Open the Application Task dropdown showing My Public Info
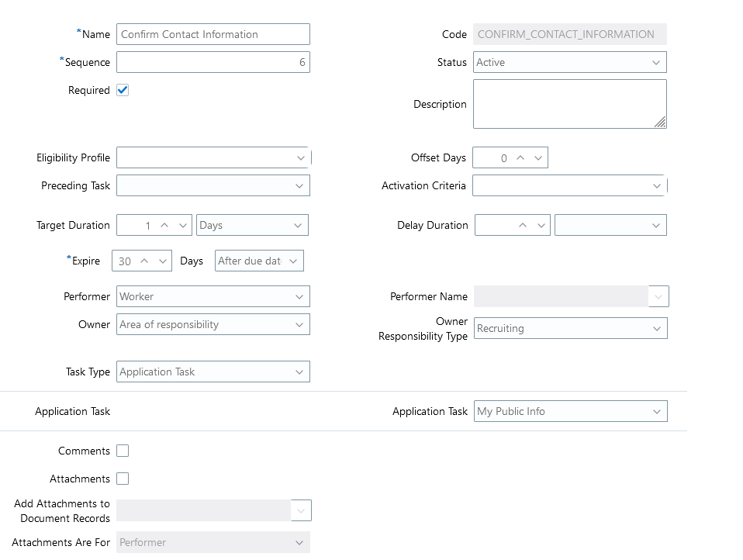This screenshot has height=560, width=743. click(x=657, y=411)
